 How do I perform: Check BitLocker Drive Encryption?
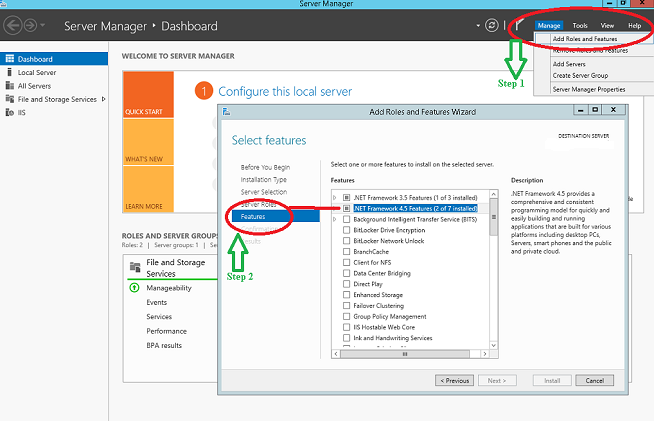(x=346, y=230)
